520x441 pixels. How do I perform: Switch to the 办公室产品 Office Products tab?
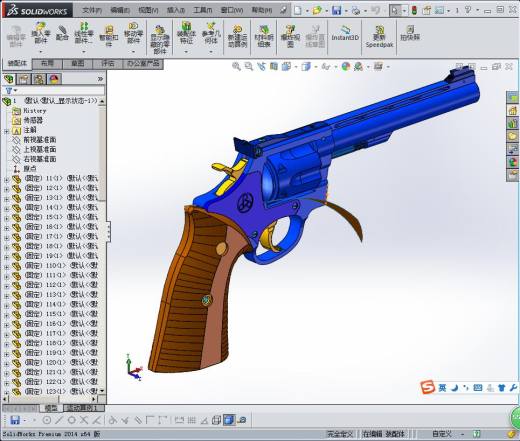click(x=143, y=63)
